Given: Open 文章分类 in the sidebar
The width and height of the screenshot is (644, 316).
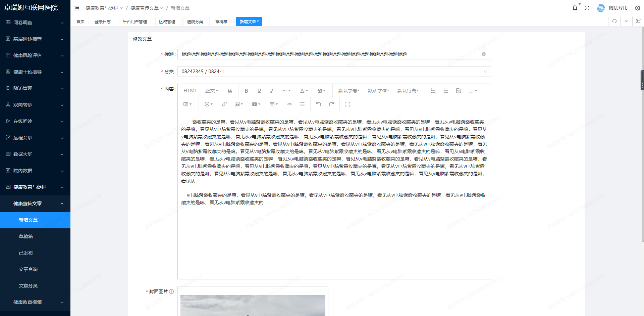Looking at the screenshot, I should [x=35, y=286].
